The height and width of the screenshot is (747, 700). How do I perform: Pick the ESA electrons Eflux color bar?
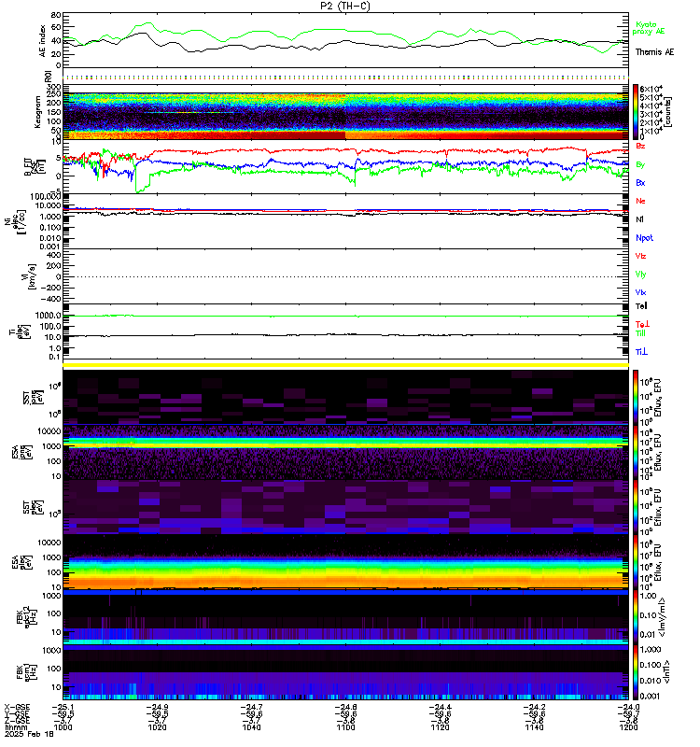point(636,562)
